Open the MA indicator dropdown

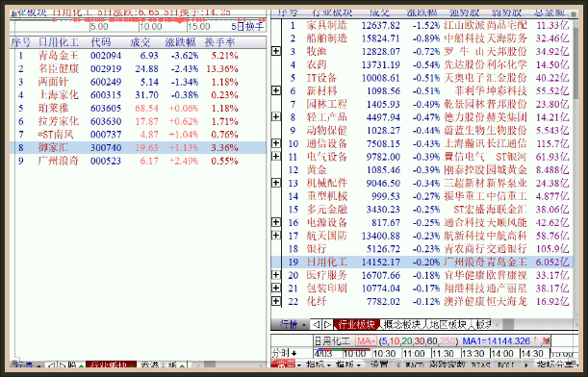click(366, 341)
